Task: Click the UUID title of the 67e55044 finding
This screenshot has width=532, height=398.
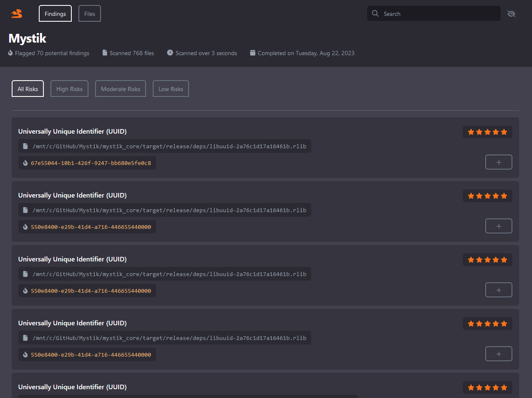Action: tap(72, 131)
